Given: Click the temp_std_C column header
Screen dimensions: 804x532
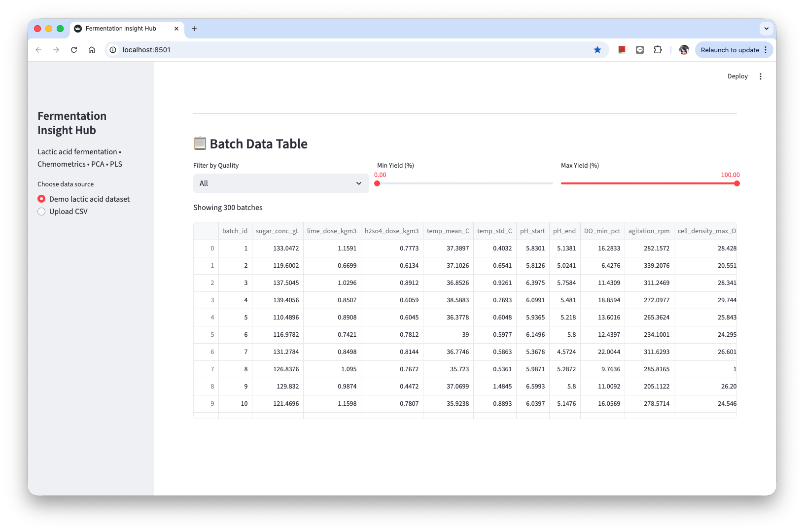Looking at the screenshot, I should (494, 231).
